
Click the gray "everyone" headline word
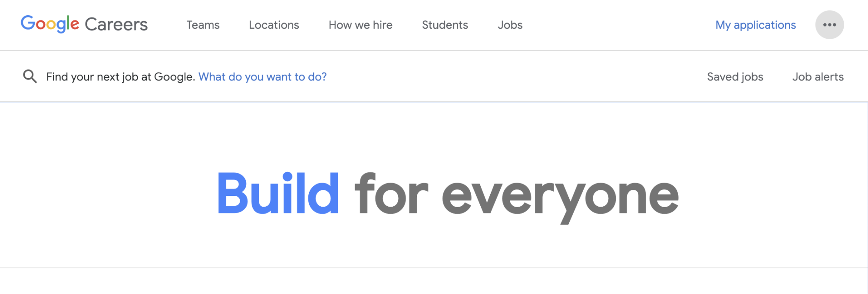560,196
